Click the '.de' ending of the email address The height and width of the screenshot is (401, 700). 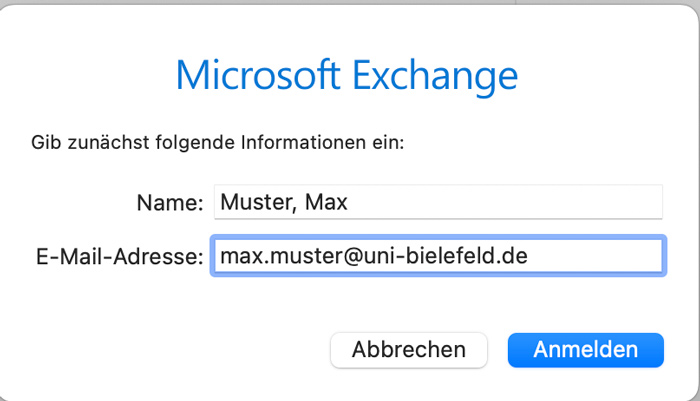click(511, 256)
